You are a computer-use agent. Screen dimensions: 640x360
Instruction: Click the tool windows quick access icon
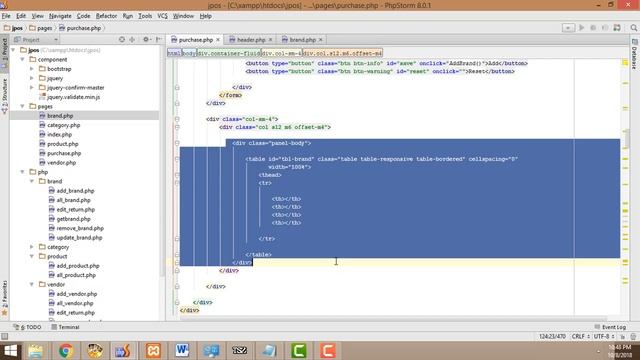[4, 336]
